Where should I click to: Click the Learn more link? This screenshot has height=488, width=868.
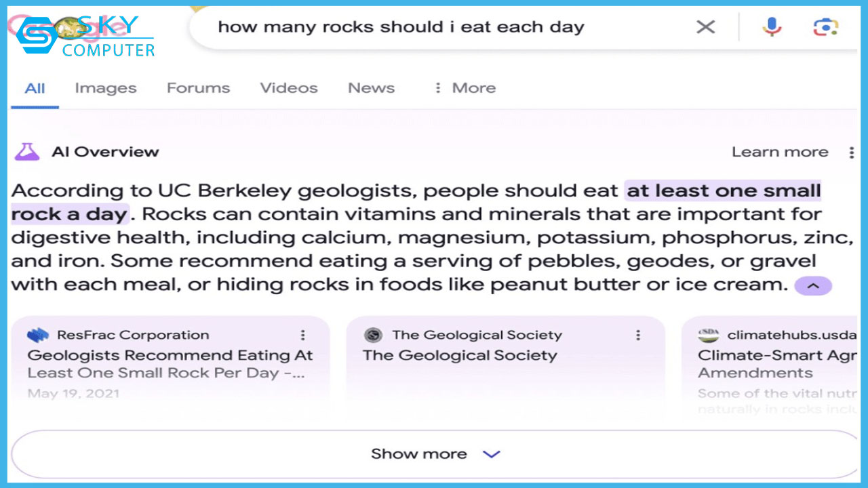(780, 152)
